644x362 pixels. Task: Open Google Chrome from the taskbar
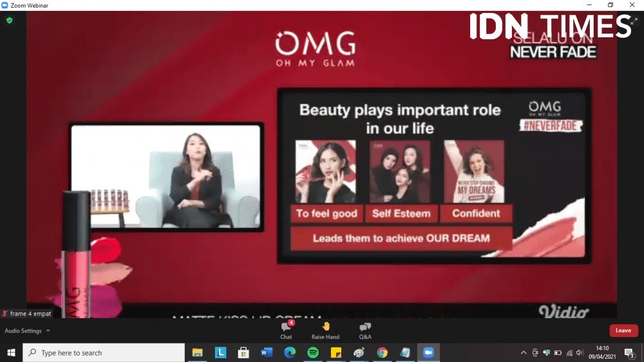point(383,353)
